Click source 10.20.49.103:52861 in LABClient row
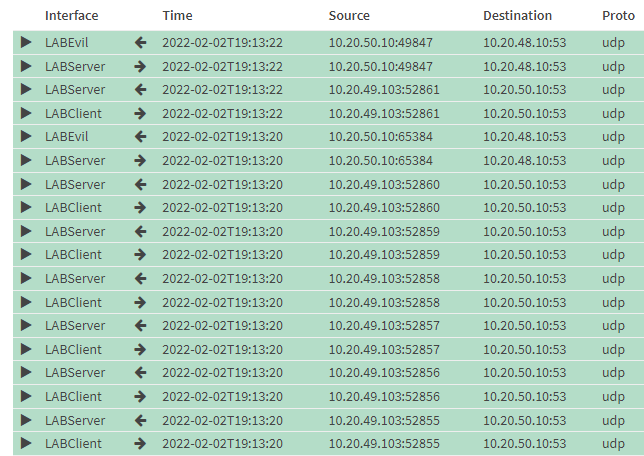 point(384,113)
